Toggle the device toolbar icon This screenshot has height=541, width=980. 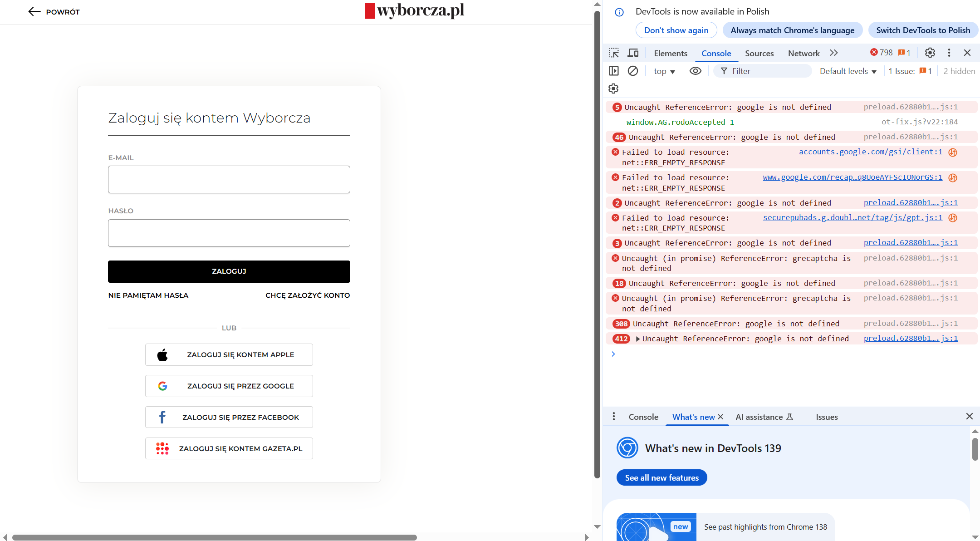(x=633, y=53)
